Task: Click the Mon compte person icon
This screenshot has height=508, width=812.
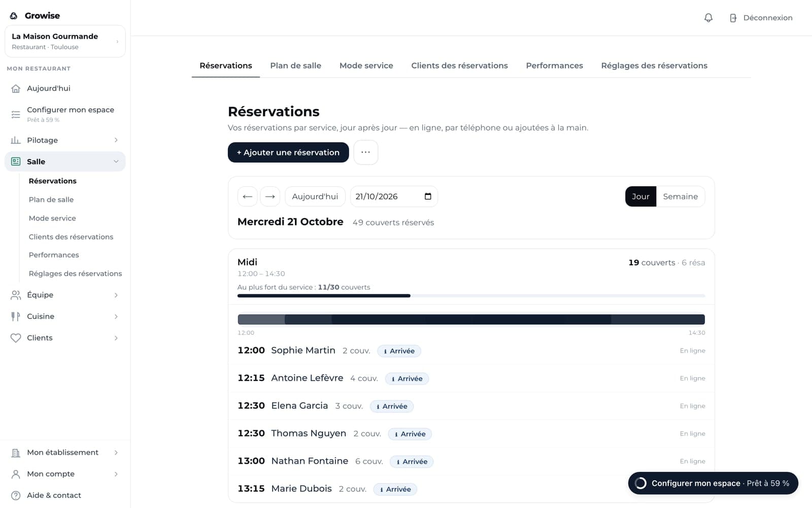Action: (16, 474)
